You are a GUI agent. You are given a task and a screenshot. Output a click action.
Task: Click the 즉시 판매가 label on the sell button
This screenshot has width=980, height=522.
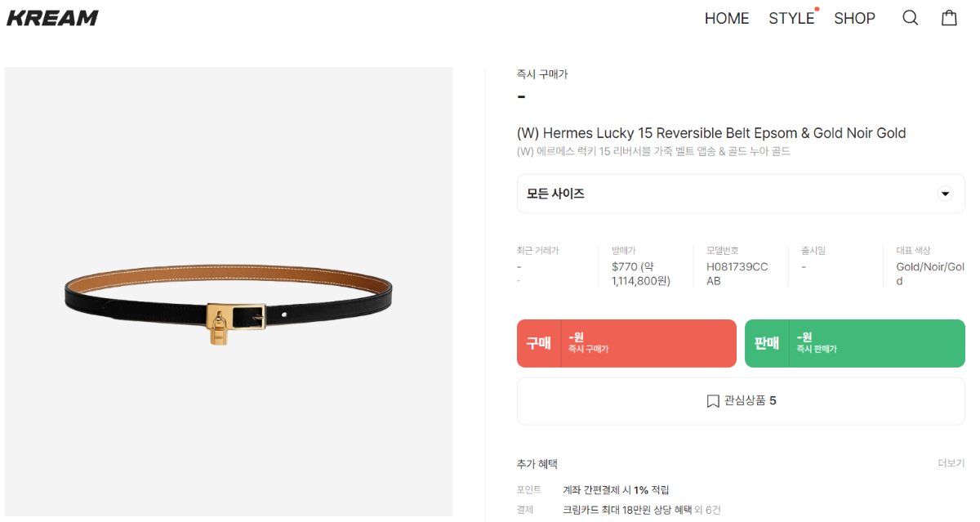point(817,349)
